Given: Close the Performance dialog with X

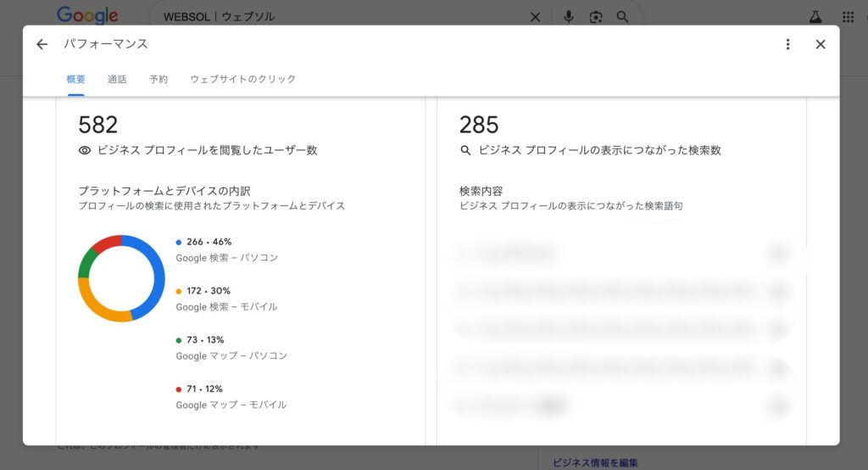Looking at the screenshot, I should [820, 44].
